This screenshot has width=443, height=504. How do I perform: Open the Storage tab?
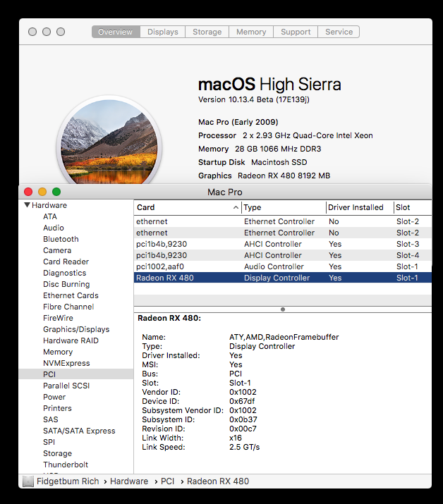(207, 32)
